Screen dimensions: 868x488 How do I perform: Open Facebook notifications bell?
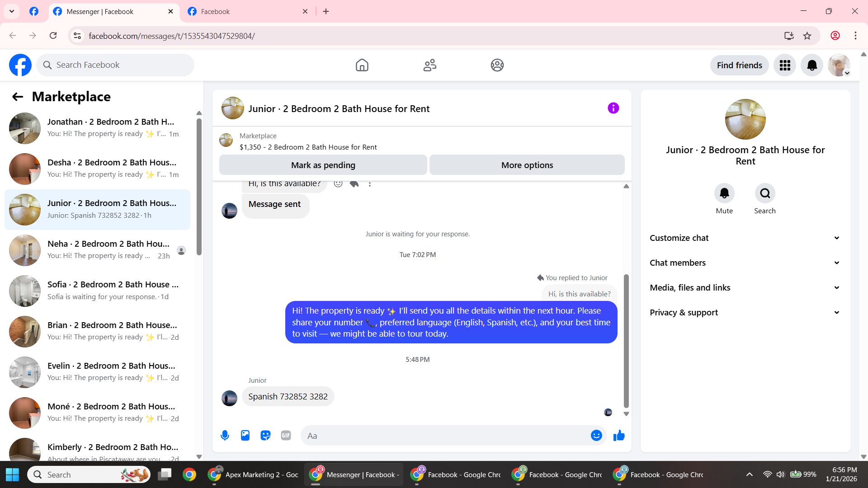coord(812,66)
